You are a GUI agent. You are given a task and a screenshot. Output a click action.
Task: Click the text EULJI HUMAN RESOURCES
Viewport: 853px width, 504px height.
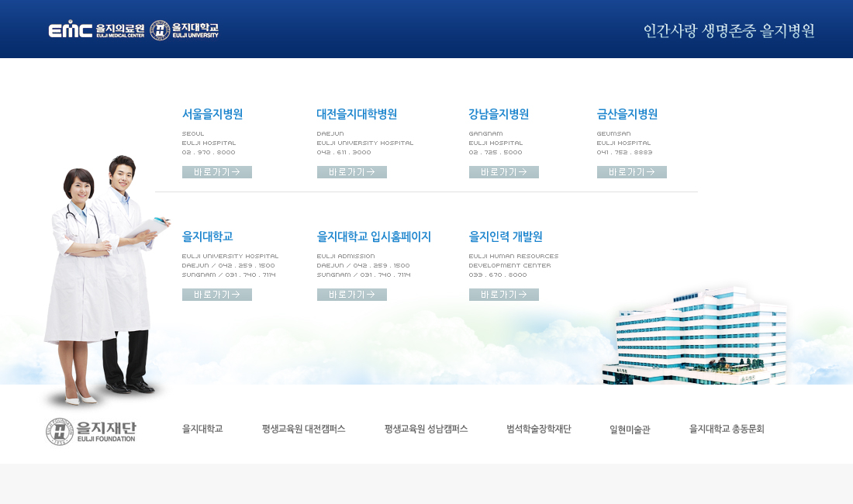click(513, 256)
